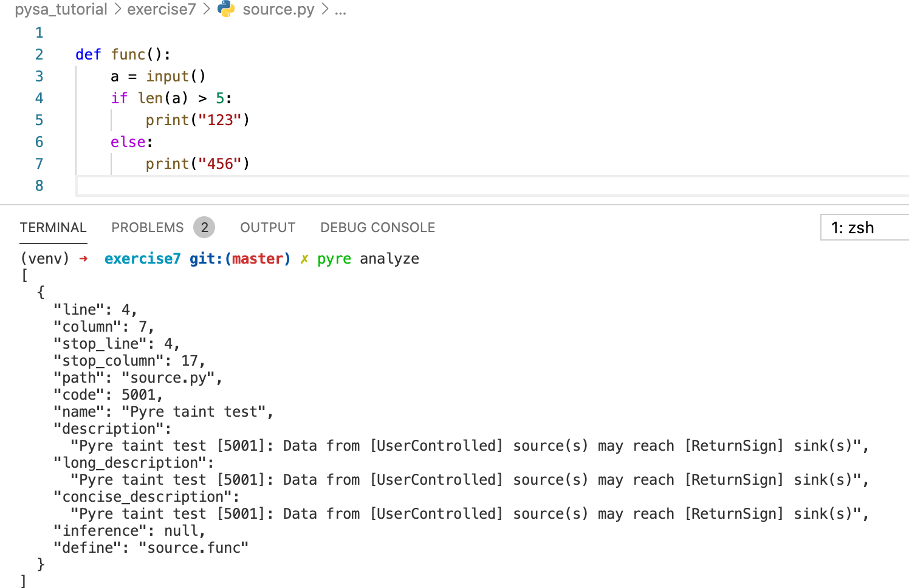The image size is (909, 588).
Task: Click the '"stop_line": 4,' output row
Action: pyautogui.click(x=117, y=344)
